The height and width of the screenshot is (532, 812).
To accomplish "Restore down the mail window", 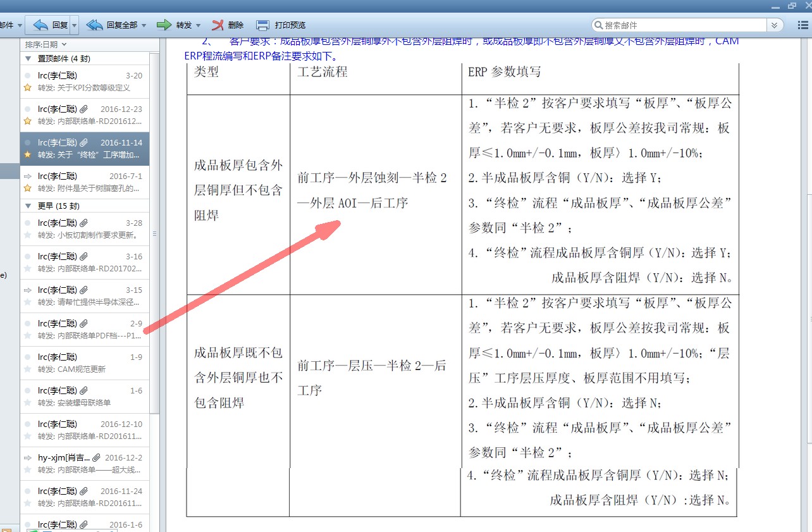I will [x=792, y=6].
